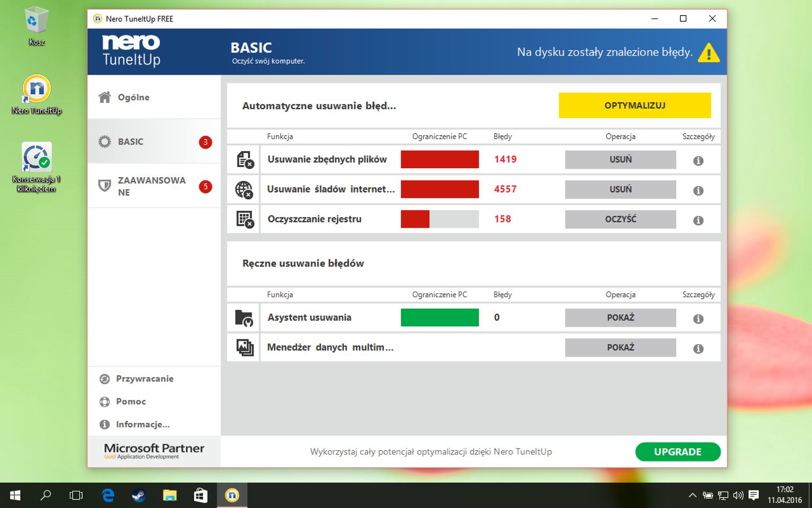Show details info for Asystent usuwania
This screenshot has height=508, width=812.
698,319
